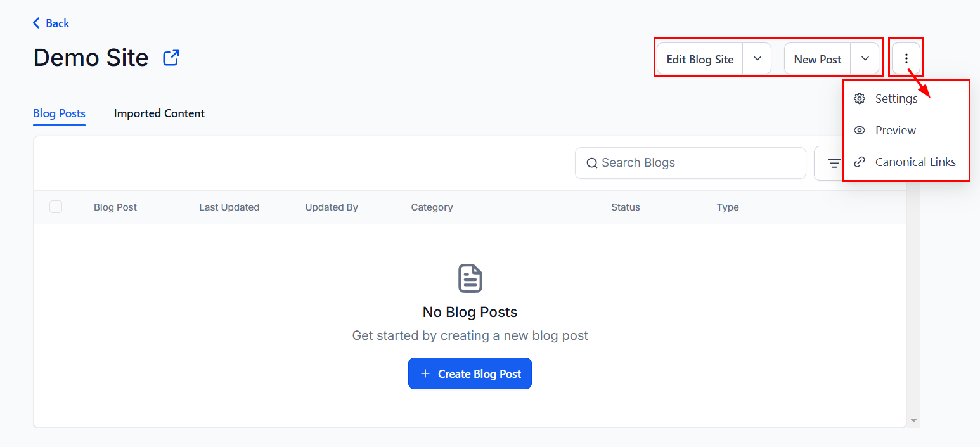Click the gear icon beside Settings

tap(860, 98)
